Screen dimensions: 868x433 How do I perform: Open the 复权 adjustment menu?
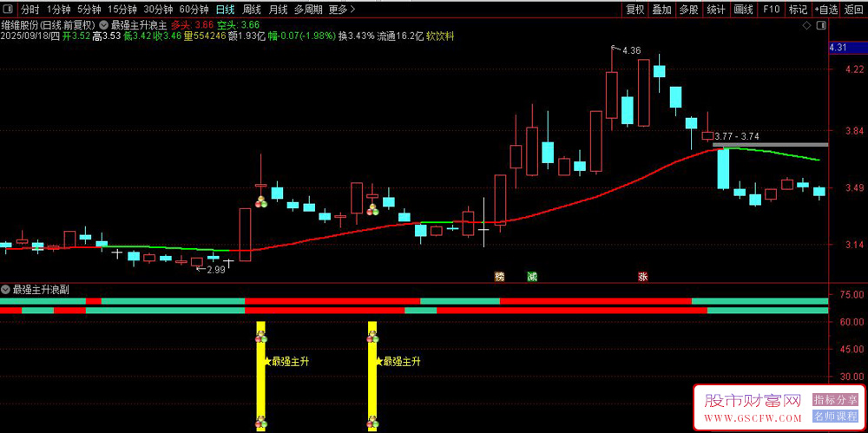point(635,10)
